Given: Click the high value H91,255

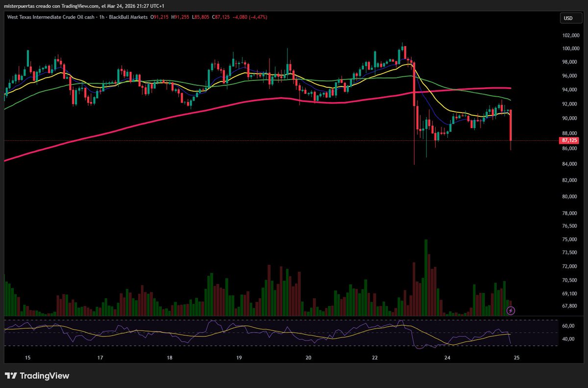Looking at the screenshot, I should coord(180,17).
